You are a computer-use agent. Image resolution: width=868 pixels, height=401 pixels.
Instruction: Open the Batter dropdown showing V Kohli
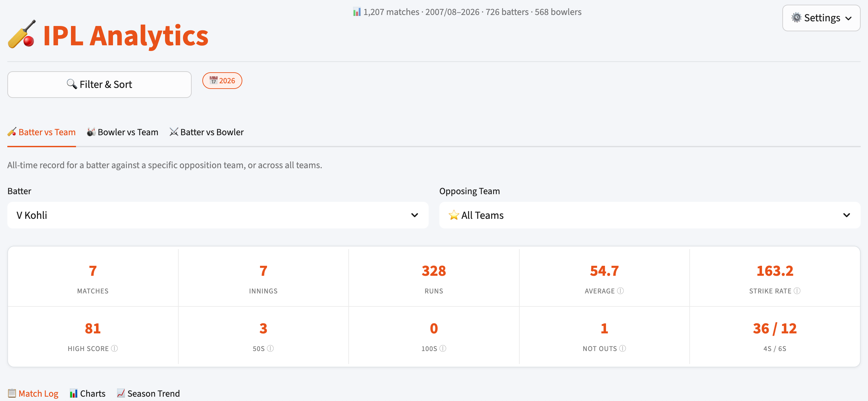pyautogui.click(x=218, y=215)
